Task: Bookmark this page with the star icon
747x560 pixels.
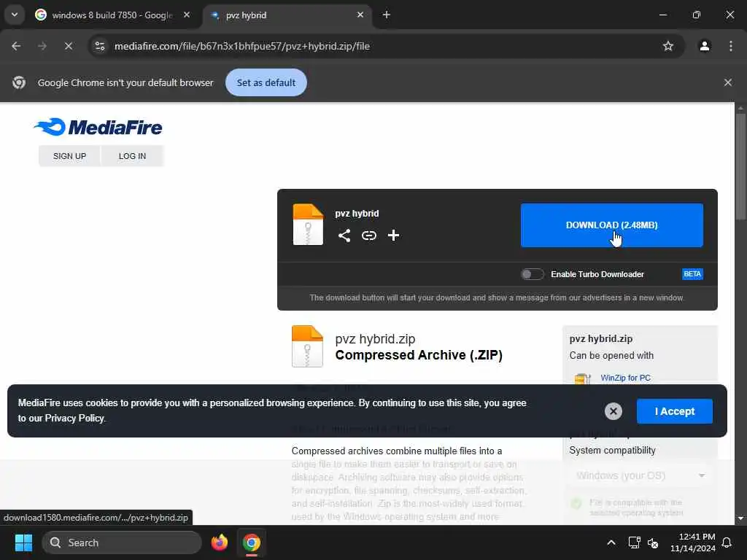Action: coord(668,46)
